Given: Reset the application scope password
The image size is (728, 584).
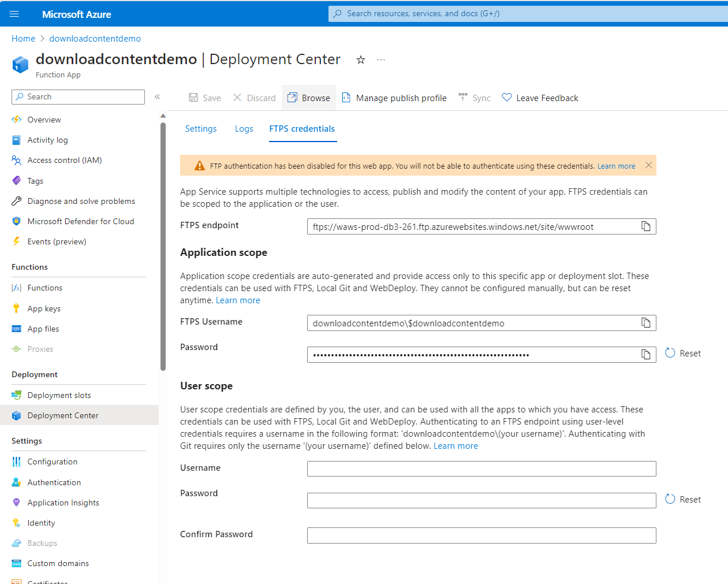Looking at the screenshot, I should [x=683, y=353].
